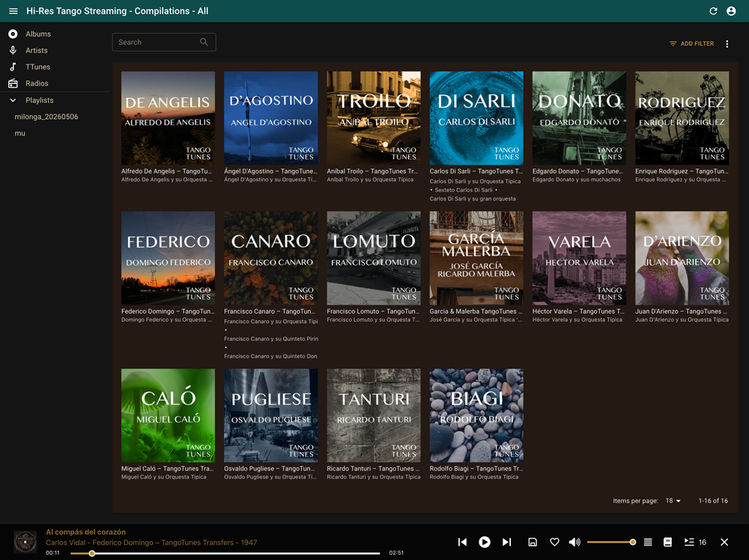Image resolution: width=749 pixels, height=560 pixels.
Task: Open the Troilo album cover
Action: pos(374,118)
